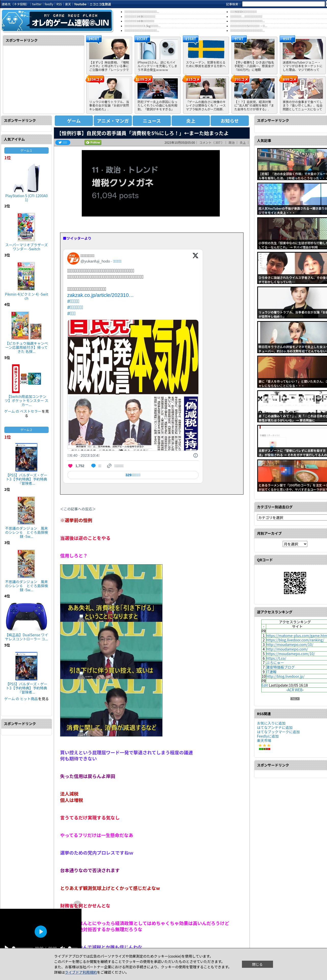
Task: Click the Youtube link in the top bar
Action: click(x=80, y=4)
